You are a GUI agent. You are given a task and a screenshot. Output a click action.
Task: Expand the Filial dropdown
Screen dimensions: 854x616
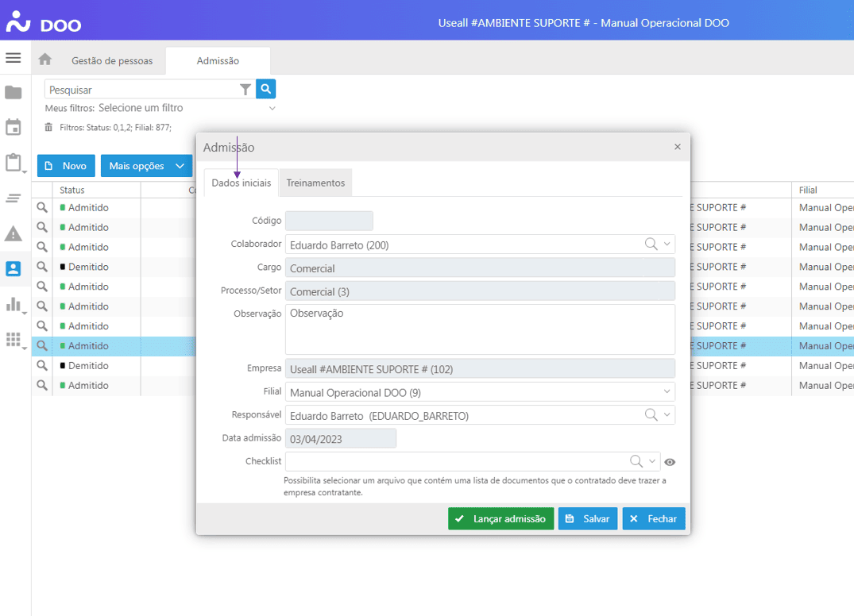(667, 391)
